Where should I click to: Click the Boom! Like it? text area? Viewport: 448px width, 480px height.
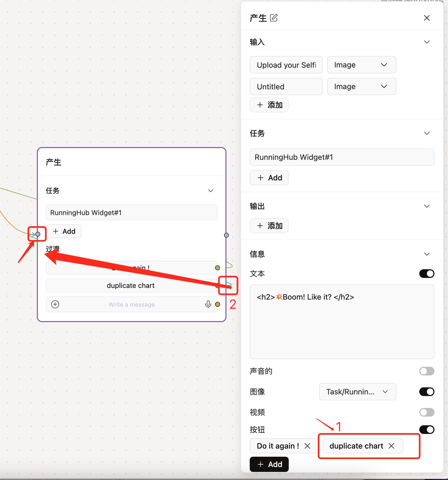tap(342, 322)
